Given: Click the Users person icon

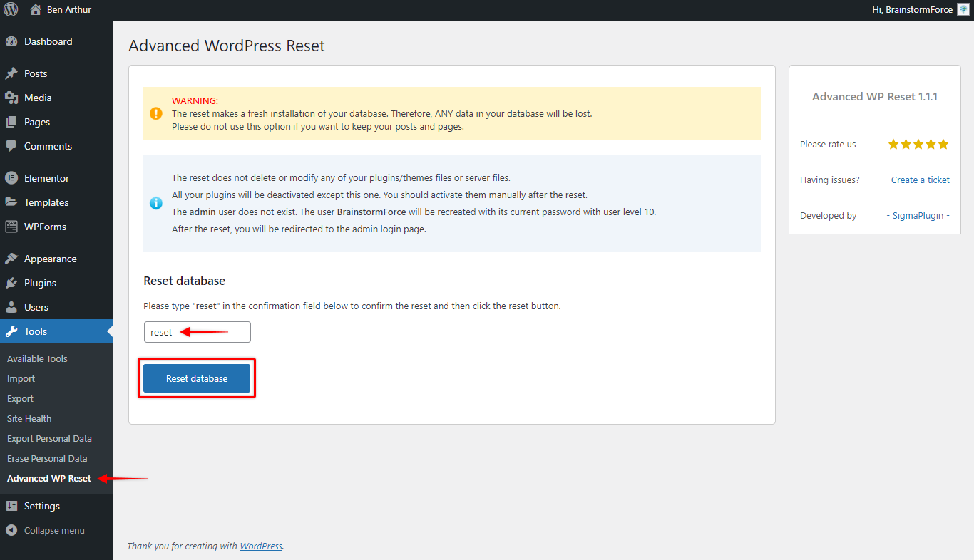Looking at the screenshot, I should [x=11, y=307].
